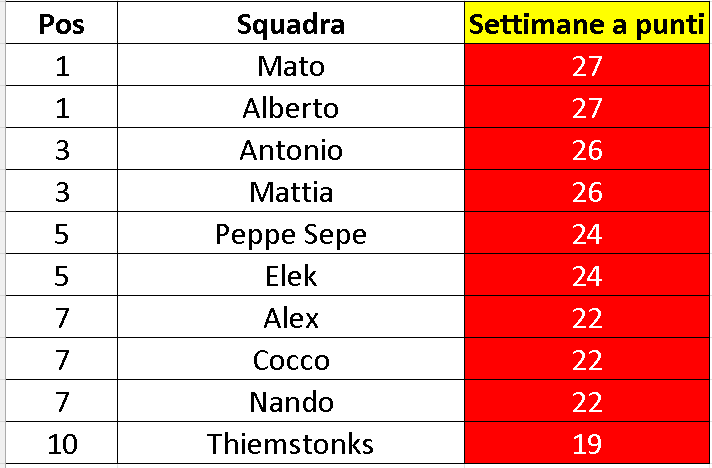Select the Peppe Sepe cell
Screen dimensions: 712x468
[x=291, y=234]
